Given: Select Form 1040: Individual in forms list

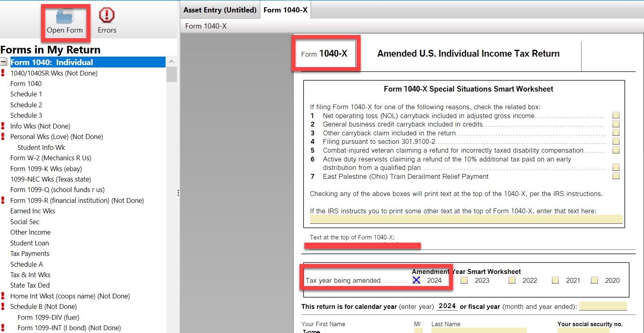Looking at the screenshot, I should point(88,62).
